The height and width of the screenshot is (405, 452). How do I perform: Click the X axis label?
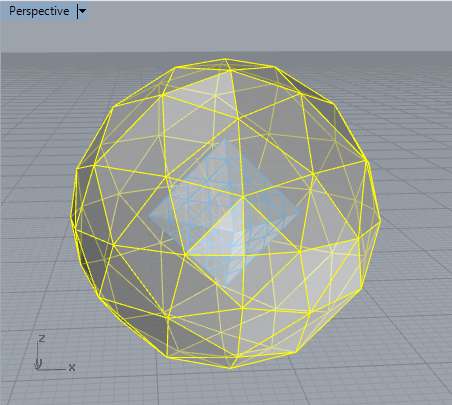point(72,367)
